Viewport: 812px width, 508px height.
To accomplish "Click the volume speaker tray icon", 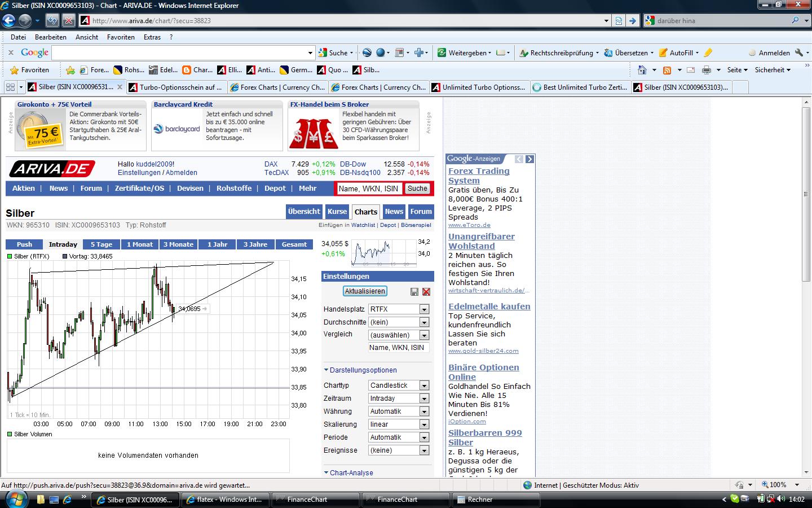I will tap(782, 500).
